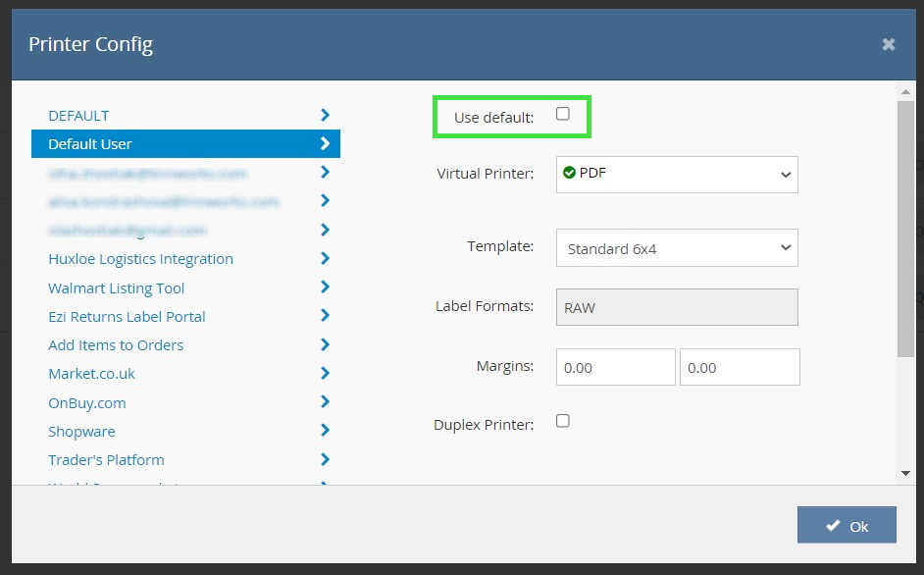Select Trader's Platform from the list
Screen dimensions: 924x575
point(106,459)
